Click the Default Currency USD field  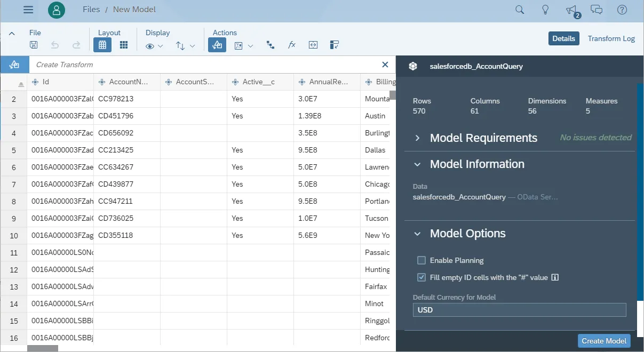click(519, 309)
